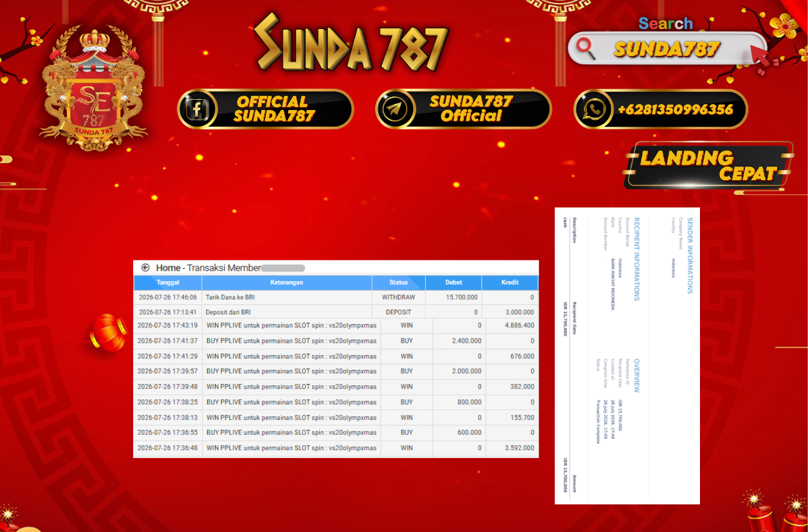Click the 2.400.000 buy amount

click(x=466, y=341)
